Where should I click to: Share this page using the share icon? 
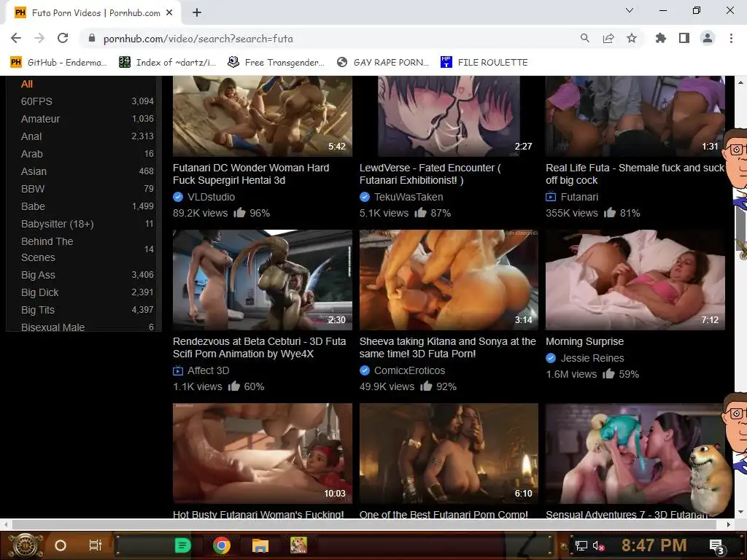point(608,38)
